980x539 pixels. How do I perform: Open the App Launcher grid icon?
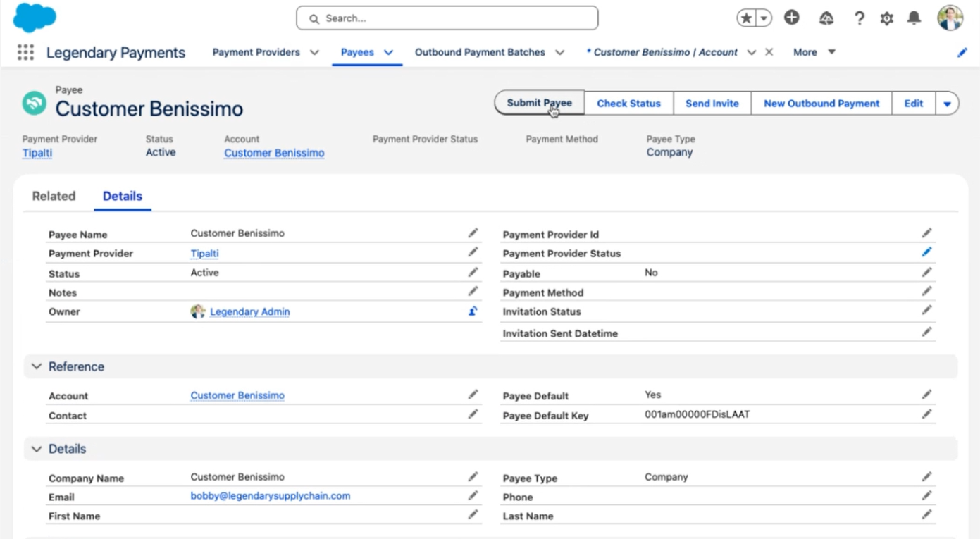click(25, 52)
